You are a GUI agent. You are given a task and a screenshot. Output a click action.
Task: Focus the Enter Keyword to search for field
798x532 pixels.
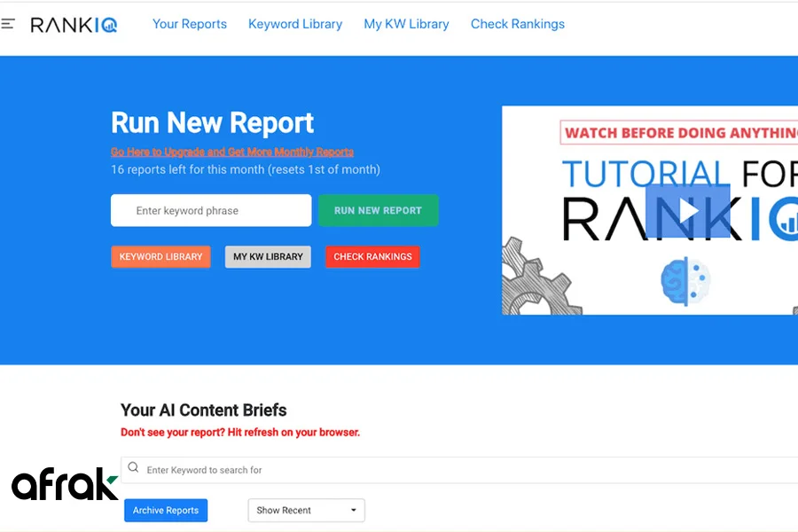click(459, 470)
